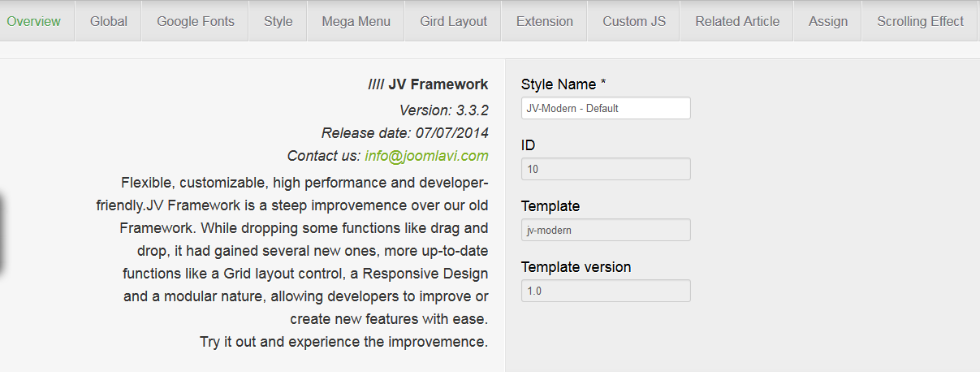Screen dimensions: 980x380
Task: Click the info@joomlavi.com email link
Action: click(x=426, y=156)
